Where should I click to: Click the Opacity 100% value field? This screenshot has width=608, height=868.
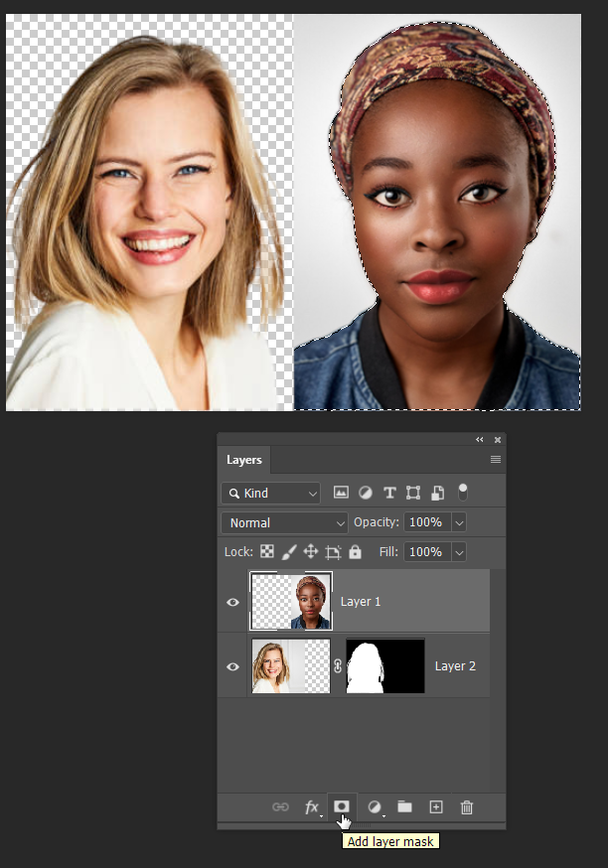(x=427, y=522)
